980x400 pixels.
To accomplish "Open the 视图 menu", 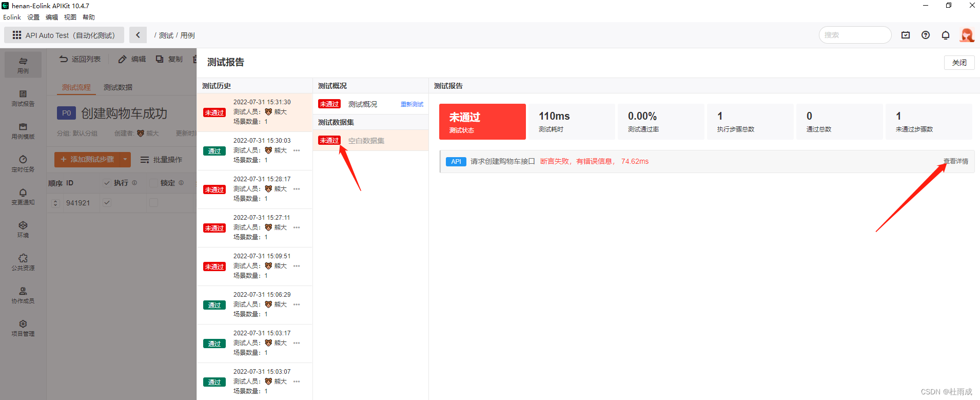I will point(70,17).
